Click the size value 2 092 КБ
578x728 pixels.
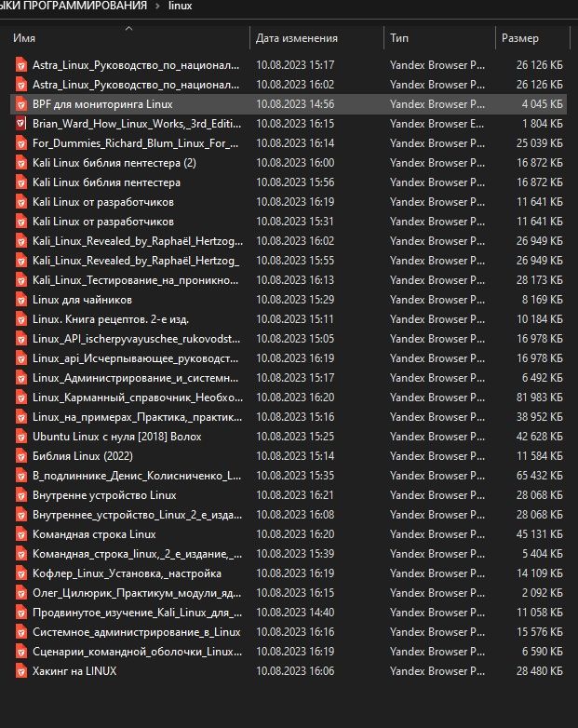click(543, 593)
